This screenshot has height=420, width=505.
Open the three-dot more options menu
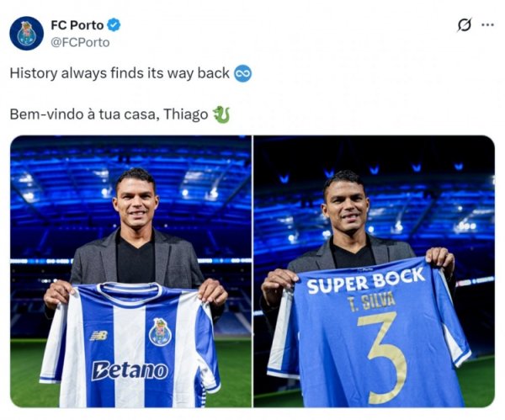(x=487, y=25)
